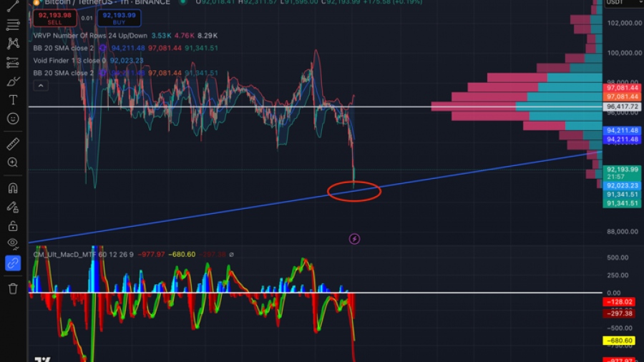Open the USDT currency dropdown
Screen dimensions: 644x362
[x=615, y=3]
